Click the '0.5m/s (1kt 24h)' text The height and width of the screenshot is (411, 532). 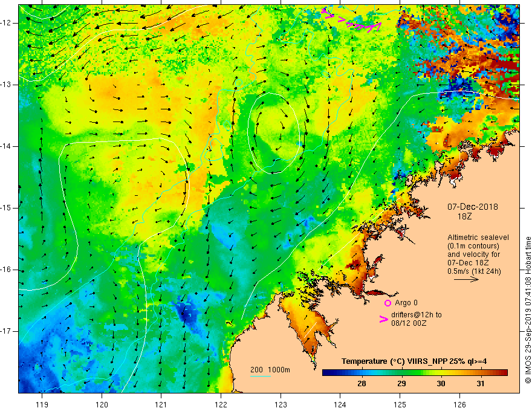point(474,271)
